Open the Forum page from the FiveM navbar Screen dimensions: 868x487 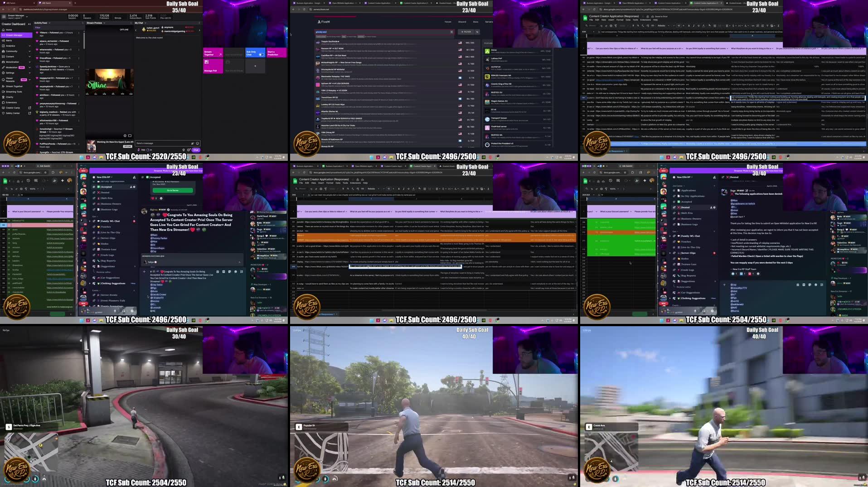[x=448, y=22]
